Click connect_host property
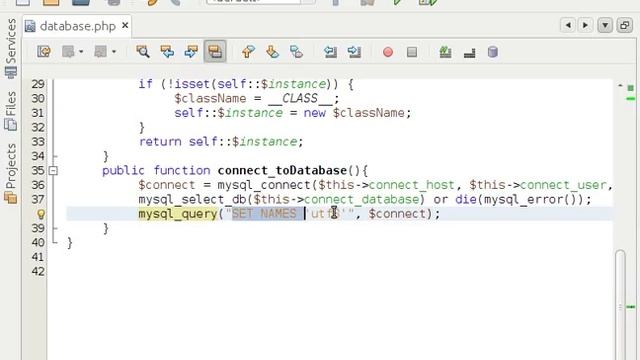The image size is (640, 360). [411, 185]
